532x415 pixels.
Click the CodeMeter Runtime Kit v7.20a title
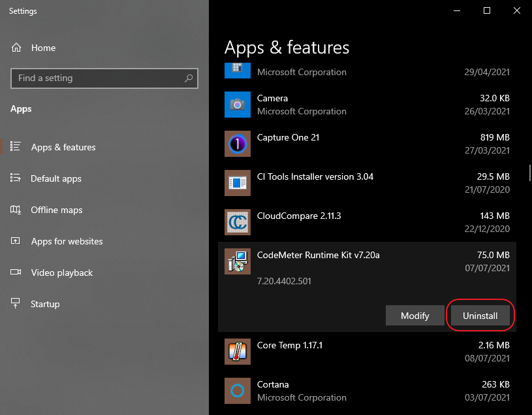[319, 255]
